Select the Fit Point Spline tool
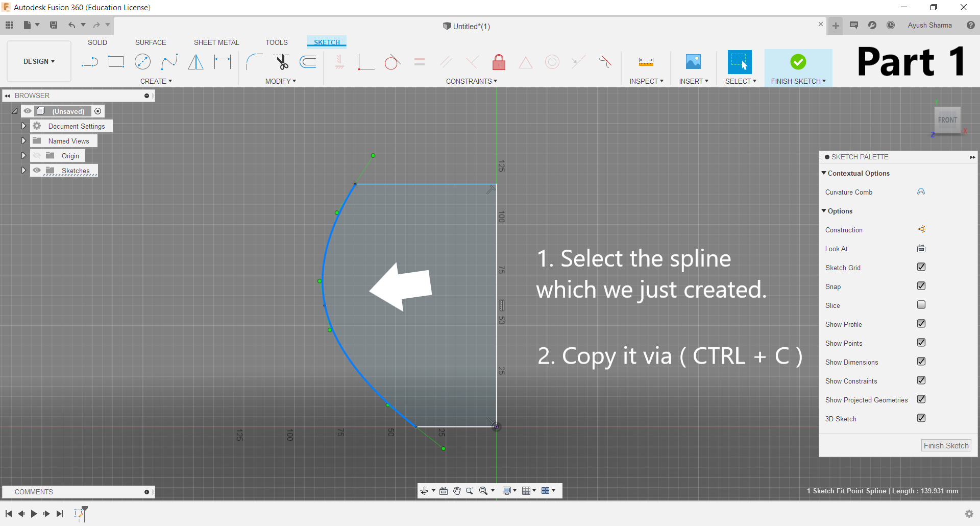The height and width of the screenshot is (526, 980). [x=169, y=62]
